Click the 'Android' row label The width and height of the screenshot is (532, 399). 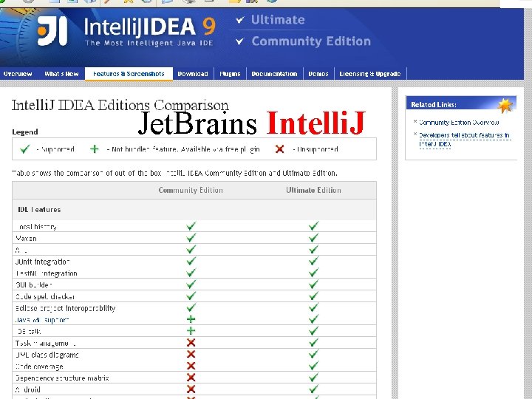28,389
